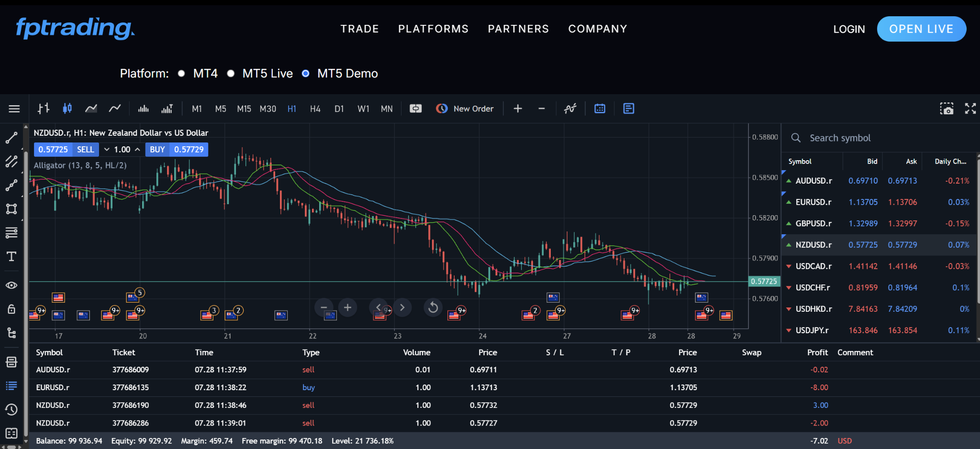Screen dimensions: 980x449
Task: Select line chart type icon
Action: (x=115, y=109)
